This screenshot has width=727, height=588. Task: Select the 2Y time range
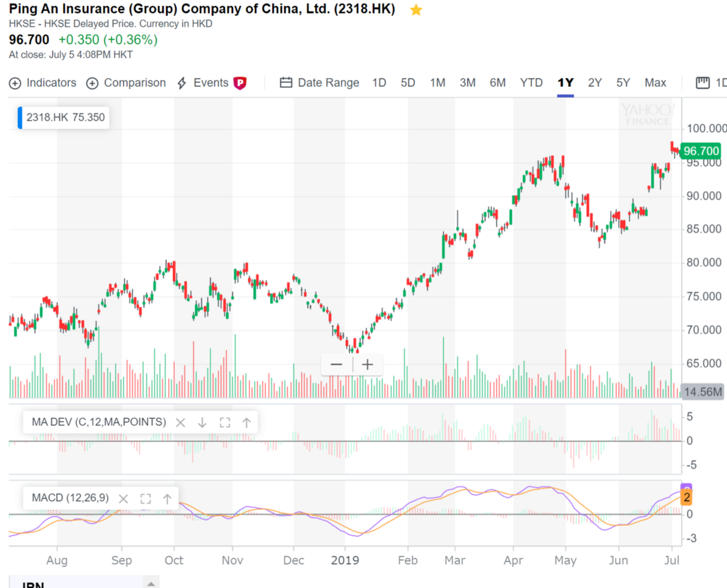tap(594, 83)
